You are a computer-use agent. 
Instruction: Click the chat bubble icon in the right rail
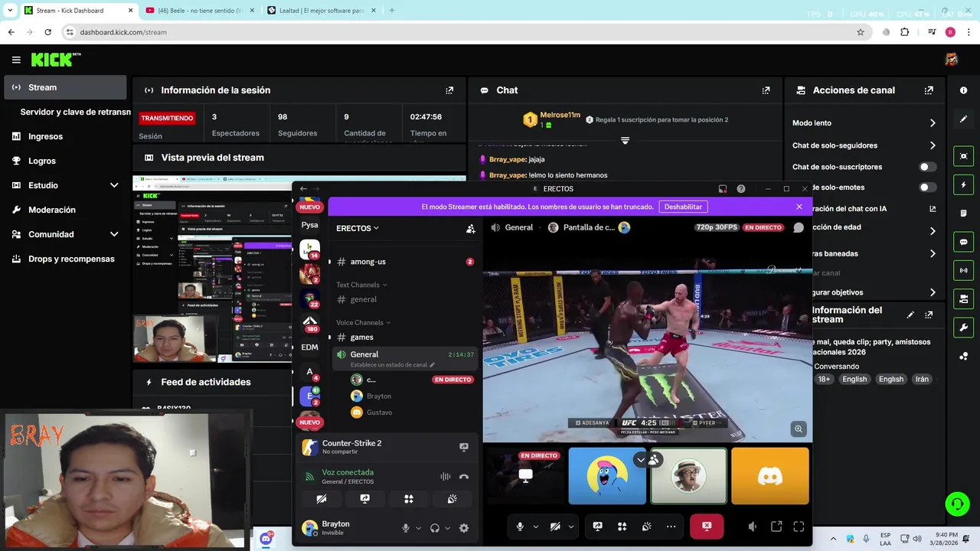pos(963,242)
